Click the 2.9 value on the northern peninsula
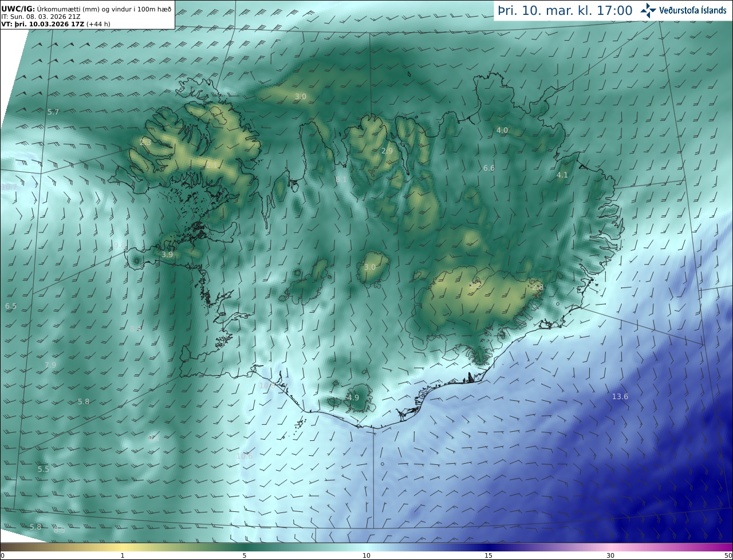Screen dimensions: 733x560 387,151
